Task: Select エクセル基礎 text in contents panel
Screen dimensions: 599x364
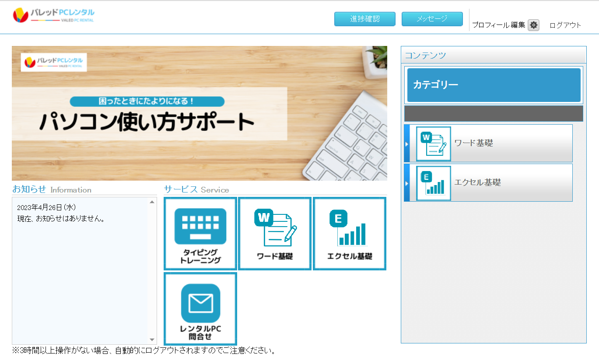Action: click(477, 182)
